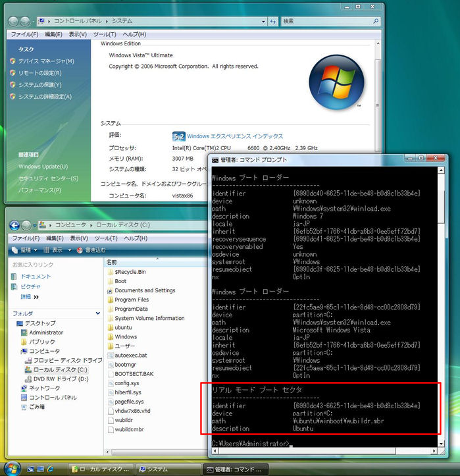The image size is (460, 476).
Task: Click the Forward button in the System window
Action: pyautogui.click(x=25, y=21)
